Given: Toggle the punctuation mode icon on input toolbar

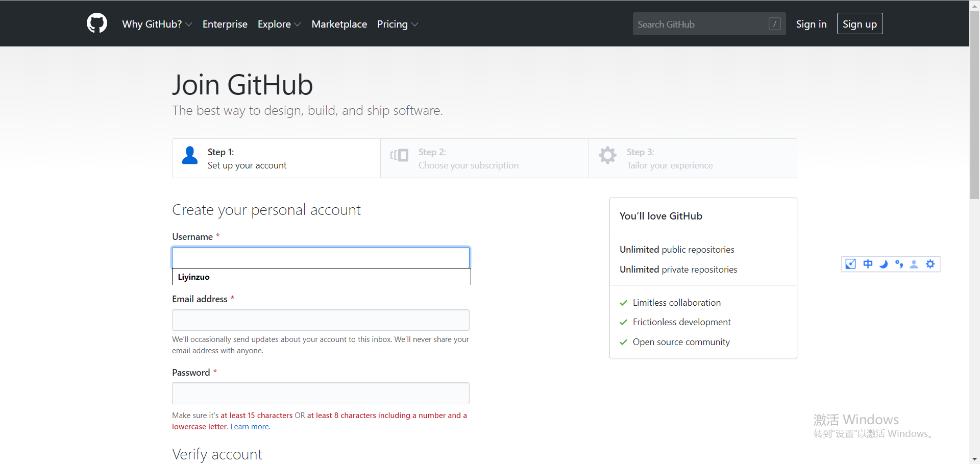Looking at the screenshot, I should (899, 264).
